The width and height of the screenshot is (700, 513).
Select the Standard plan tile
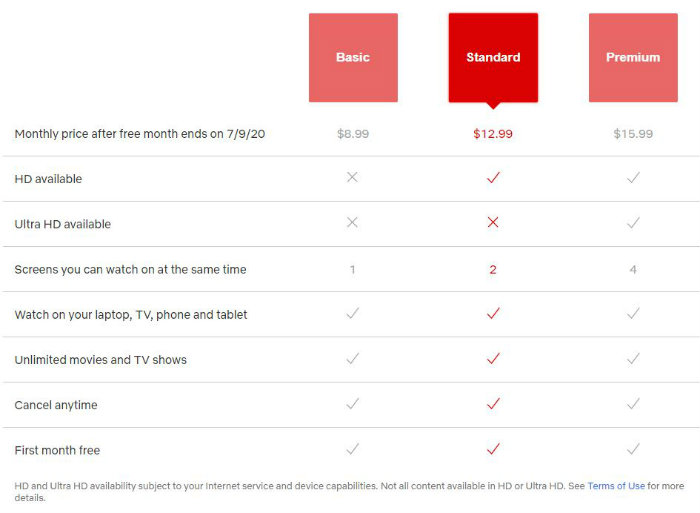click(x=493, y=58)
